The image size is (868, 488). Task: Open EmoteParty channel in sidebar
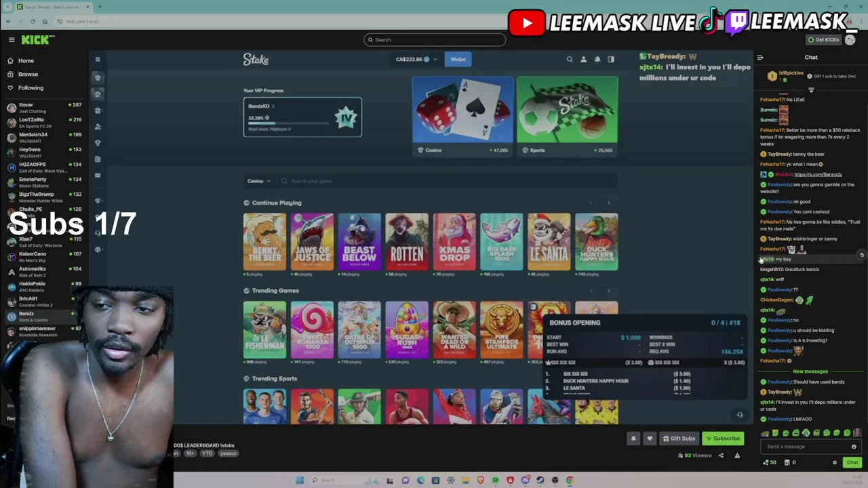click(44, 182)
